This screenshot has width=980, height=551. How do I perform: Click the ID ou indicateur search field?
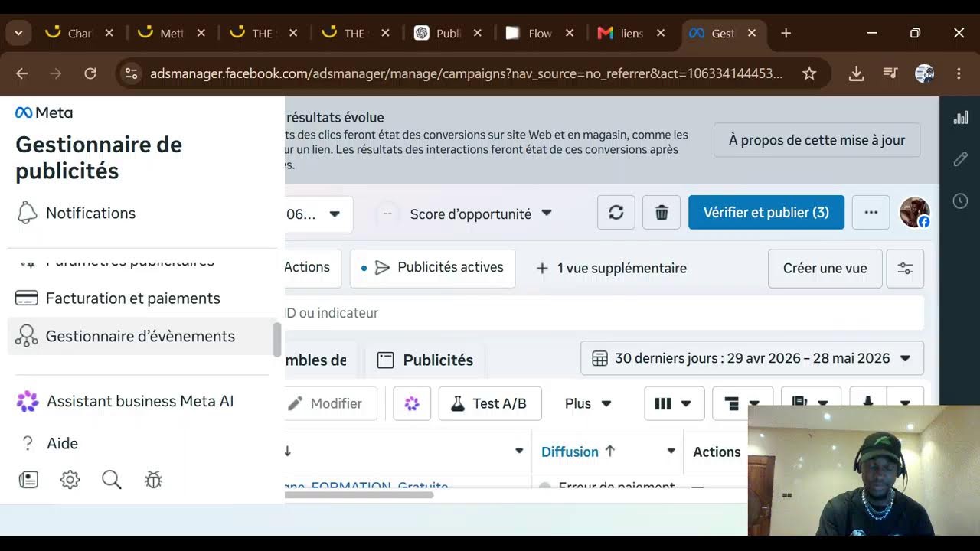(x=604, y=313)
